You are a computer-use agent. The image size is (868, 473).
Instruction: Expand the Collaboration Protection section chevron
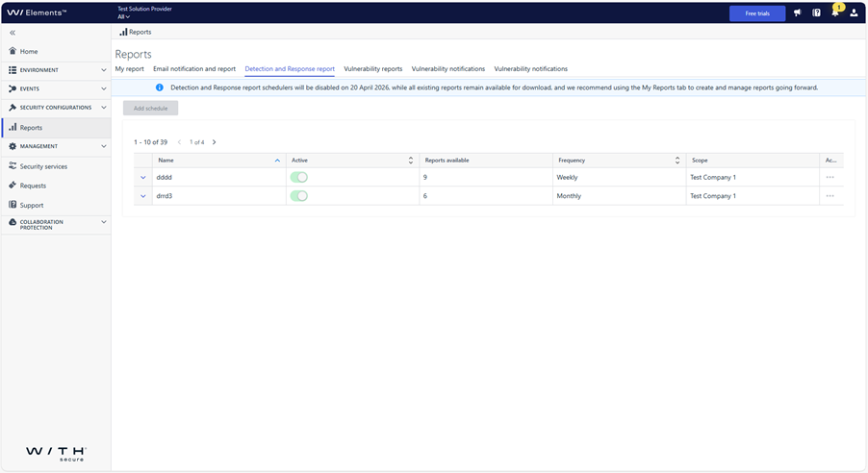pos(104,222)
